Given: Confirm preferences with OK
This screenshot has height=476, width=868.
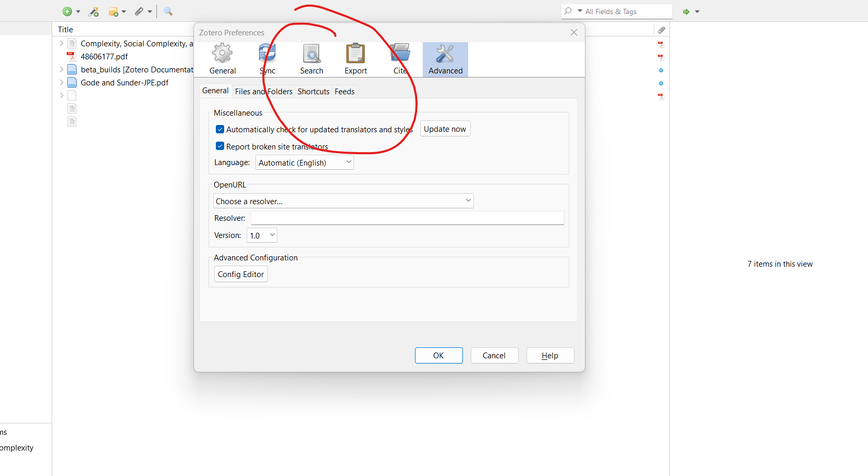Looking at the screenshot, I should pos(438,355).
